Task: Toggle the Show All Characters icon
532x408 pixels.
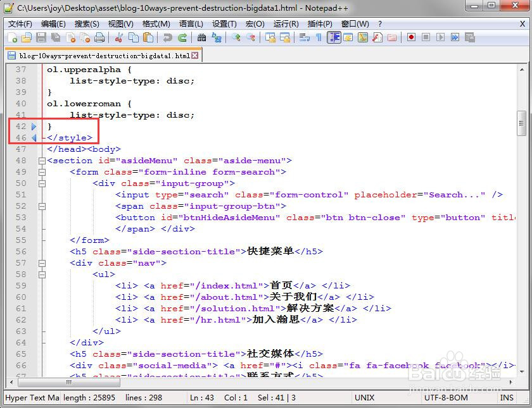Action: click(319, 37)
